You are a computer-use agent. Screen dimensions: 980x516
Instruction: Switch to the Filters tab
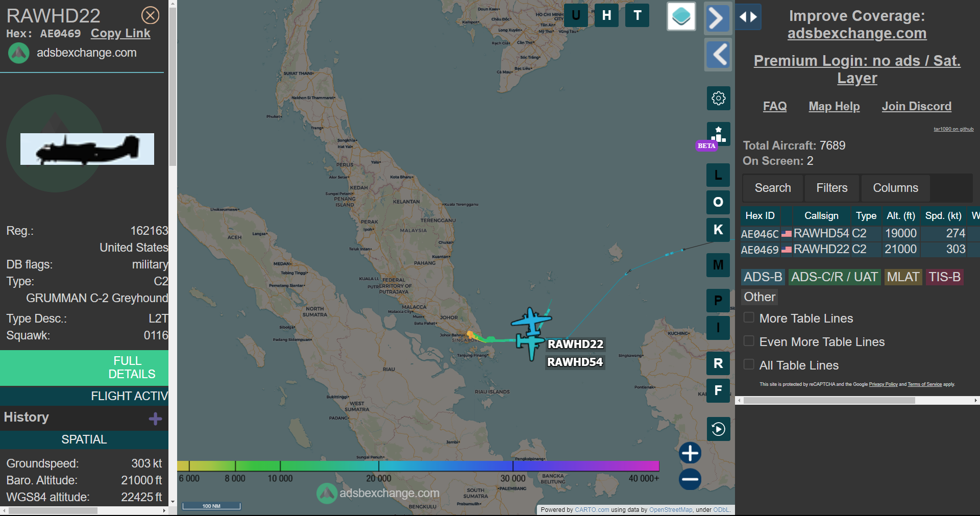coord(832,188)
